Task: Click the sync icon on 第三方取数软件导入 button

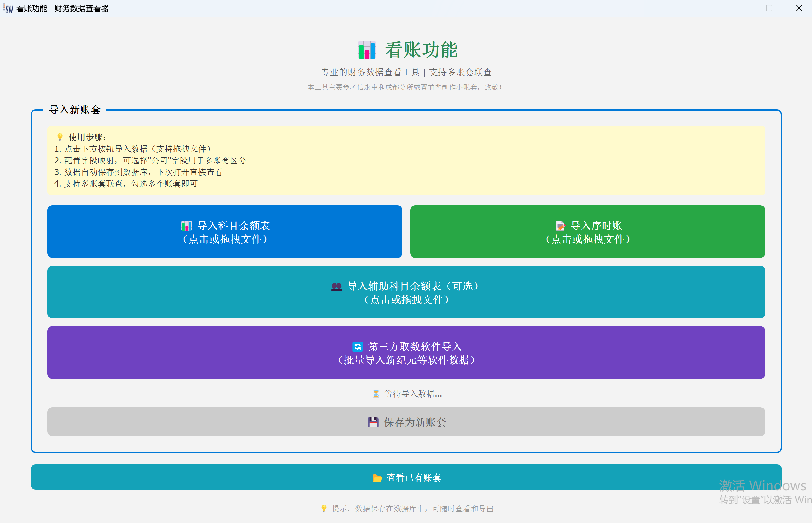Action: pos(357,346)
